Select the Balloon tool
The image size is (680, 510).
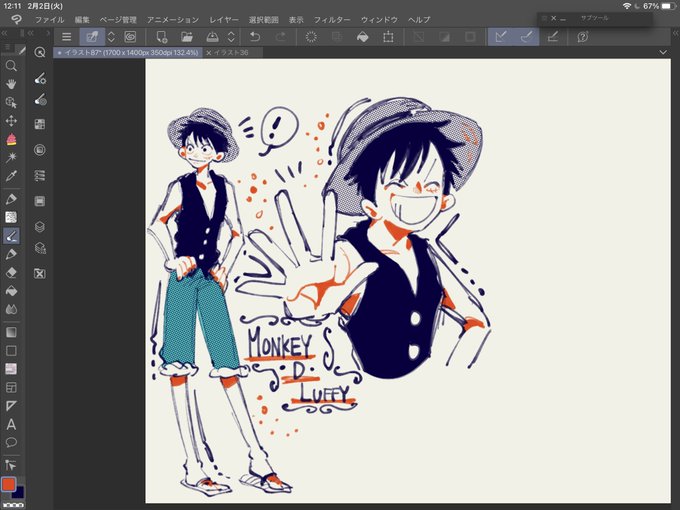coord(11,443)
